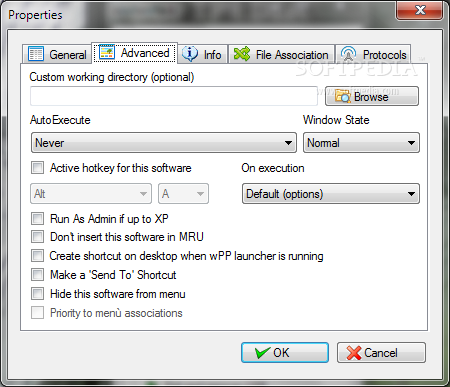Image resolution: width=450 pixels, height=387 pixels.
Task: Open the Window State dropdown
Action: pyautogui.click(x=361, y=143)
